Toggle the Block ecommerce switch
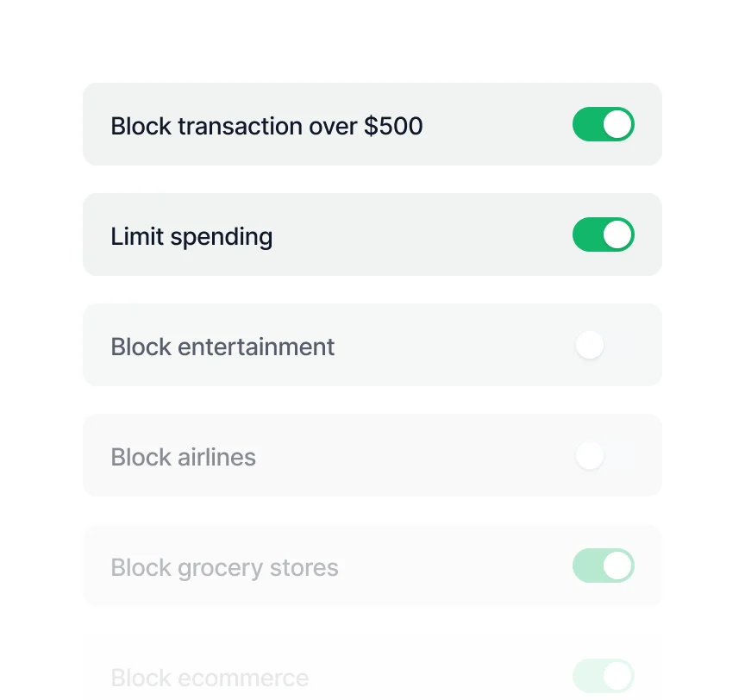The width and height of the screenshot is (745, 700). point(603,676)
